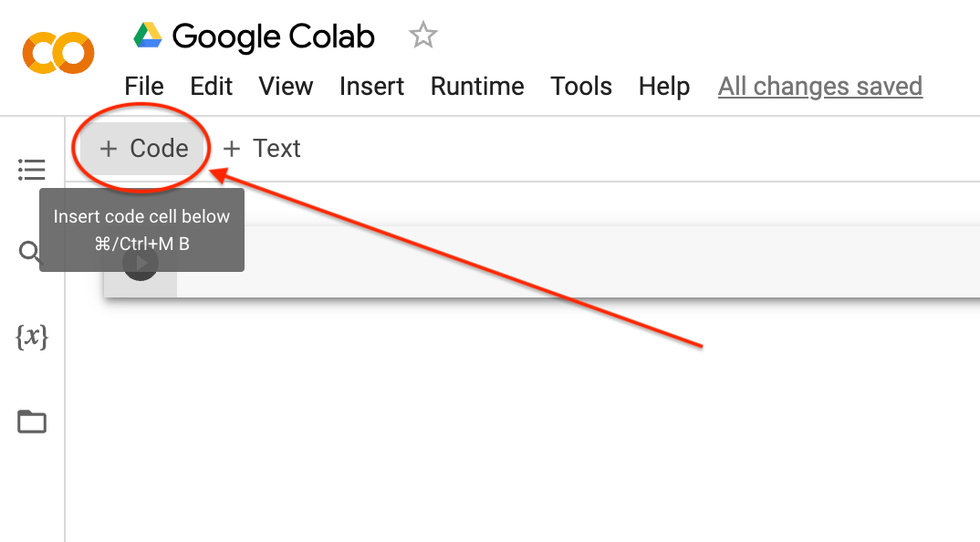Star this notebook
The height and width of the screenshot is (542, 980).
pos(422,35)
